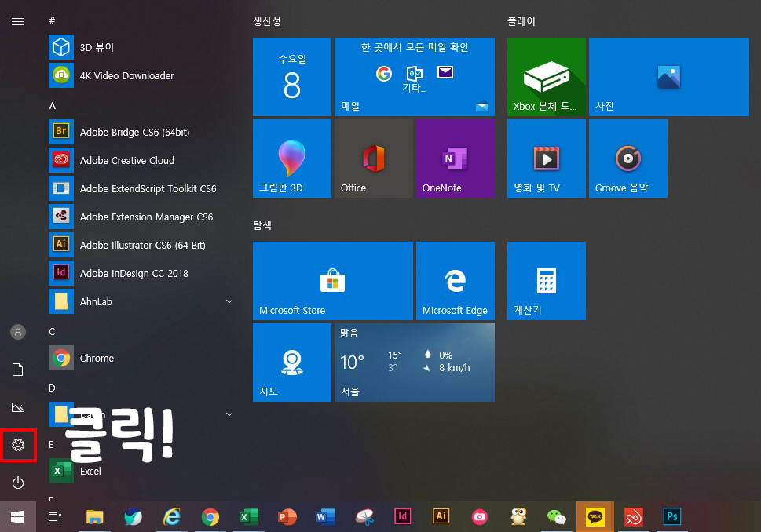Expand the AhnLab folder
761x532 pixels.
coord(141,301)
